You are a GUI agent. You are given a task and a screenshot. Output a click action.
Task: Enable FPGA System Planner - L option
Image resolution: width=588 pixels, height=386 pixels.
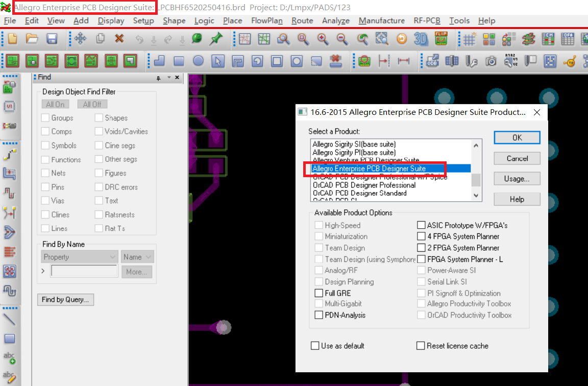(421, 259)
